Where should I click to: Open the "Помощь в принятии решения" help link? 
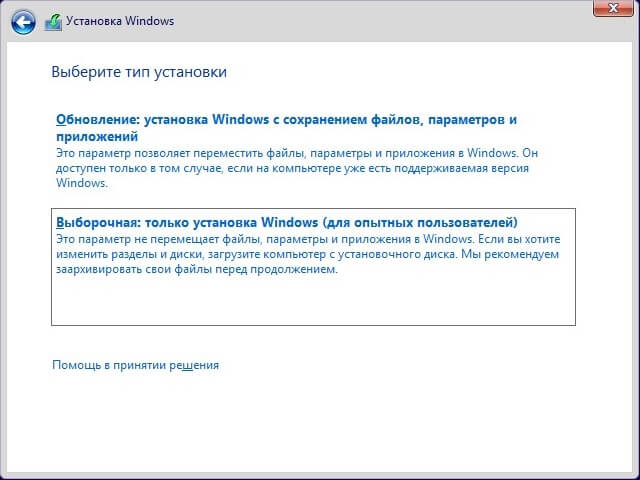(135, 365)
